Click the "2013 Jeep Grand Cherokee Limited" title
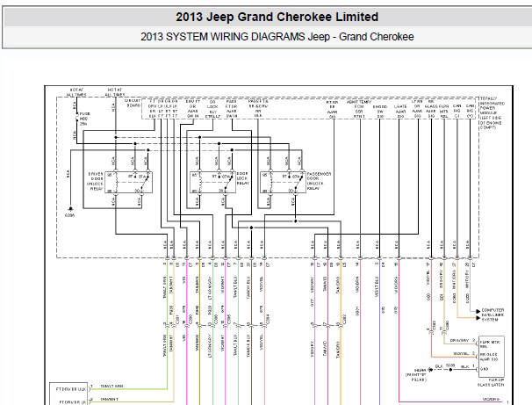The image size is (532, 405). tap(277, 17)
